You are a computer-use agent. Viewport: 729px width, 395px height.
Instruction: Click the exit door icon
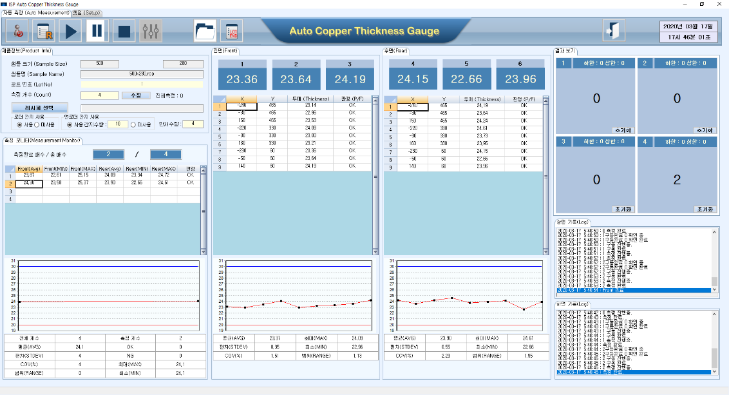click(614, 31)
